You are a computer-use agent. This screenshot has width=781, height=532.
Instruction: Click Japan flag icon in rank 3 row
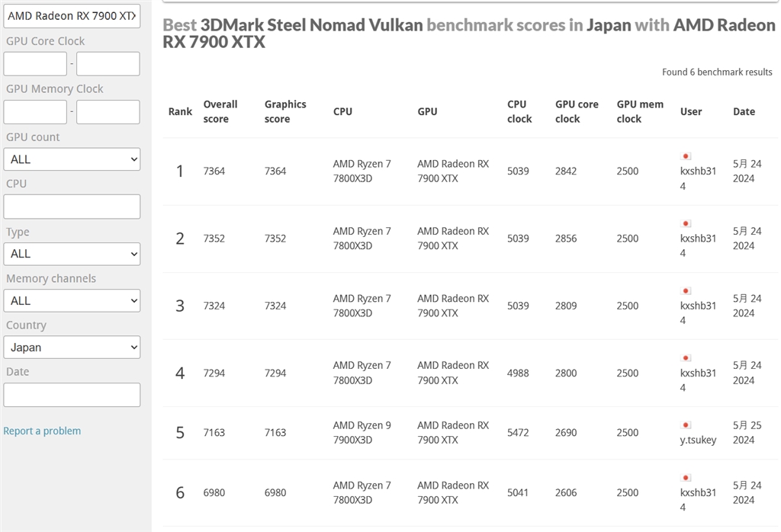click(x=686, y=290)
